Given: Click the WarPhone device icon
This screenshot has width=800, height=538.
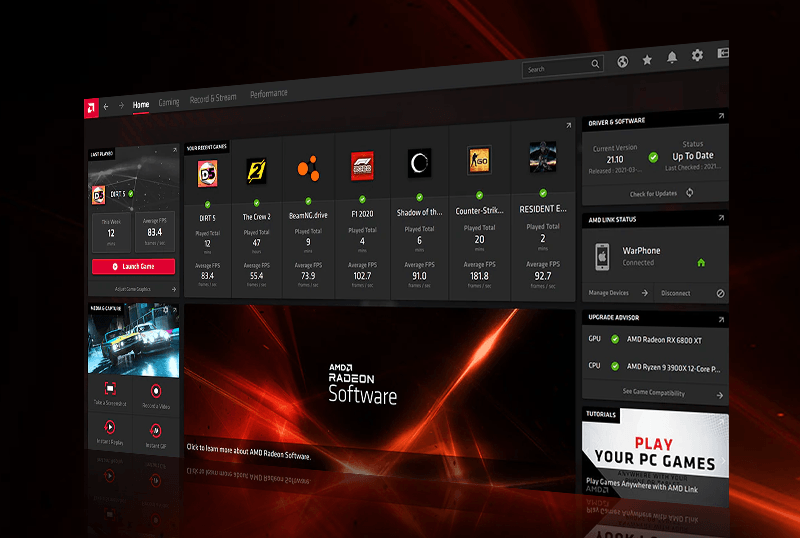Looking at the screenshot, I should pos(602,256).
